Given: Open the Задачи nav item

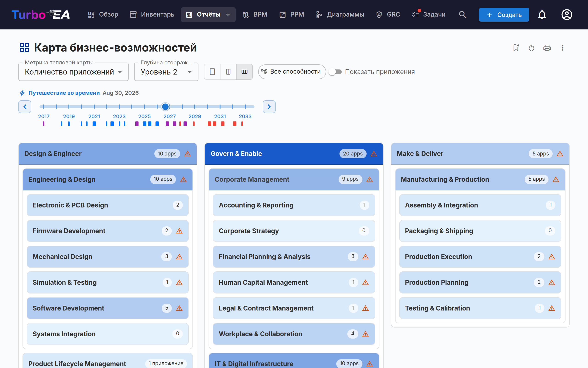Looking at the screenshot, I should click(x=429, y=14).
